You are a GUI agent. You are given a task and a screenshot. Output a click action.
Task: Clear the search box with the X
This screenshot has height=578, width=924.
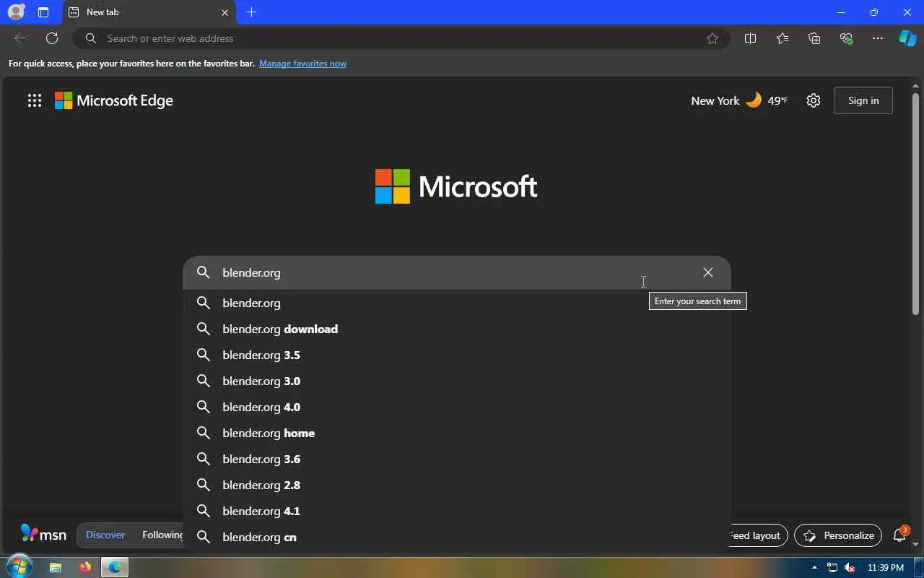(x=708, y=272)
